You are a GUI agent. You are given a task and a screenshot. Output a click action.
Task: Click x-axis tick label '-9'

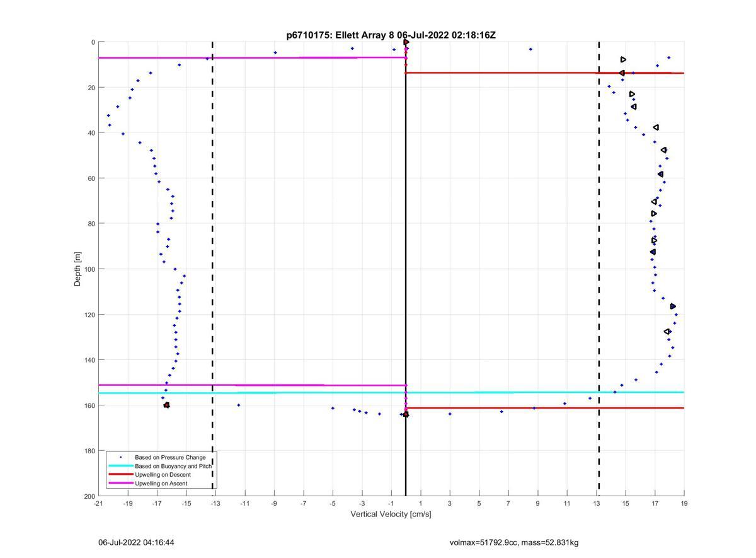[x=274, y=503]
